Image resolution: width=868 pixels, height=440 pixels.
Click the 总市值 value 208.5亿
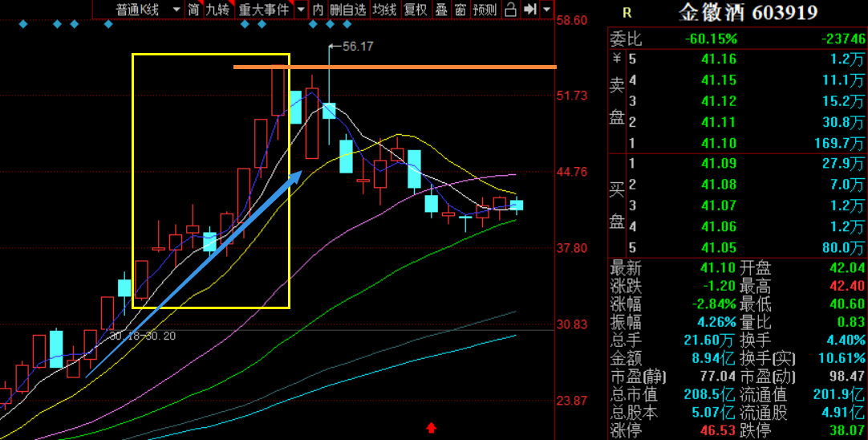[x=710, y=395]
